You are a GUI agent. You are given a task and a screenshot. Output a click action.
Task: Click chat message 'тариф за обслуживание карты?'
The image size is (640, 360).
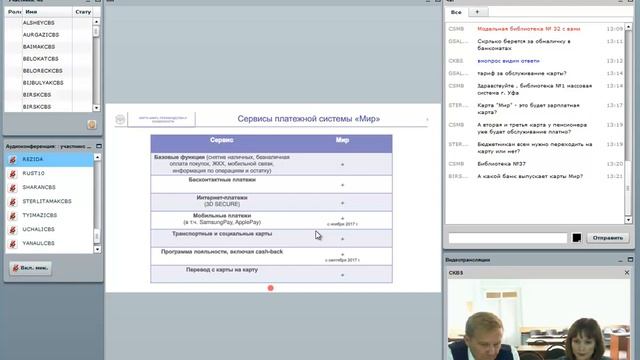coord(522,73)
